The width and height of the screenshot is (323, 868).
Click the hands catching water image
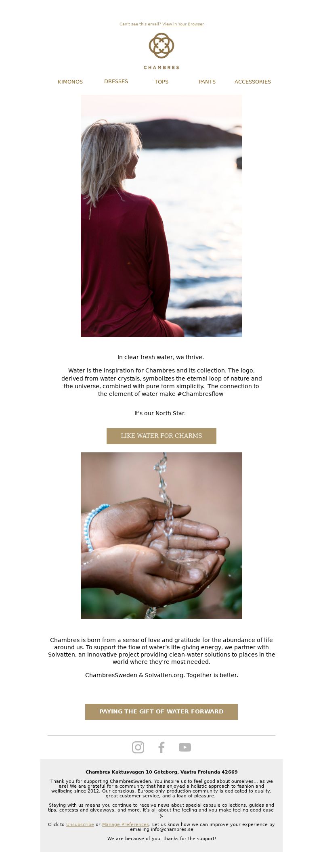click(161, 535)
